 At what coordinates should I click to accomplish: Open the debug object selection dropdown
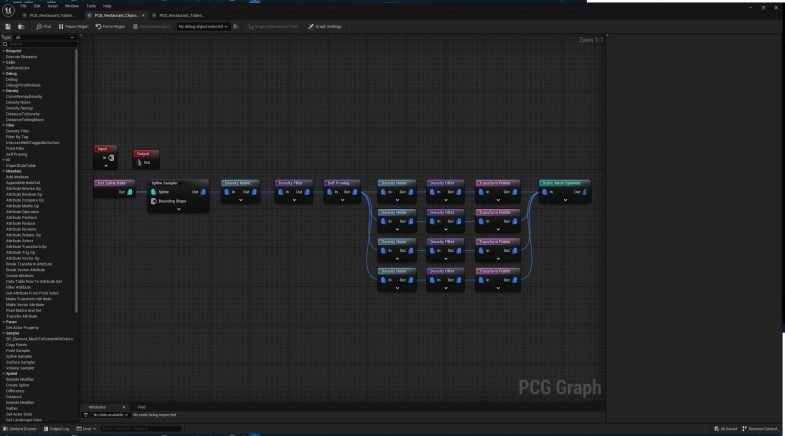[203, 27]
